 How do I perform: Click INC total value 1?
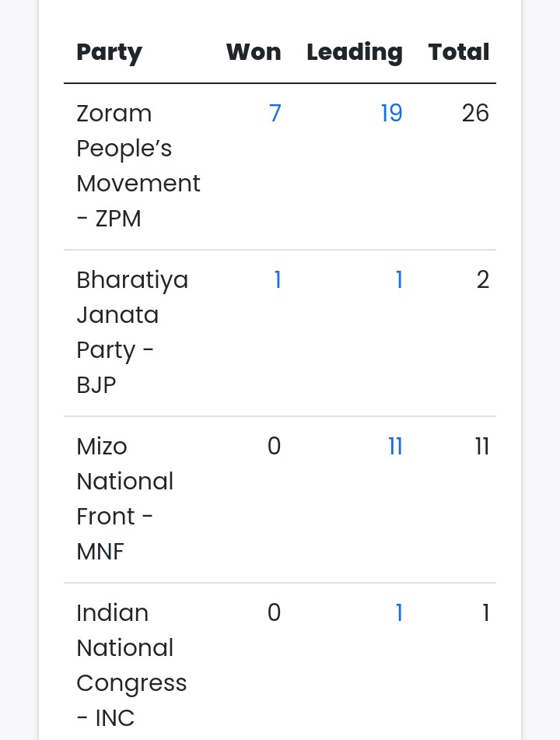click(x=486, y=613)
